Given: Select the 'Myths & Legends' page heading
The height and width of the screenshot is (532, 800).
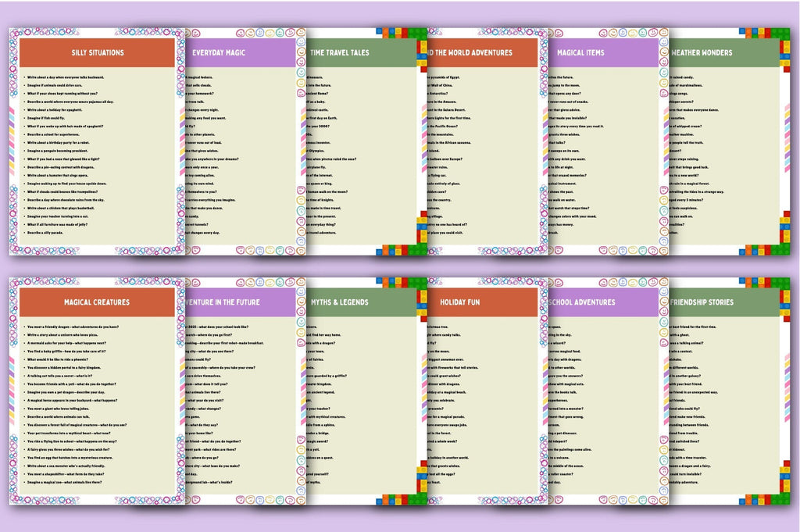Looking at the screenshot, I should (x=340, y=302).
